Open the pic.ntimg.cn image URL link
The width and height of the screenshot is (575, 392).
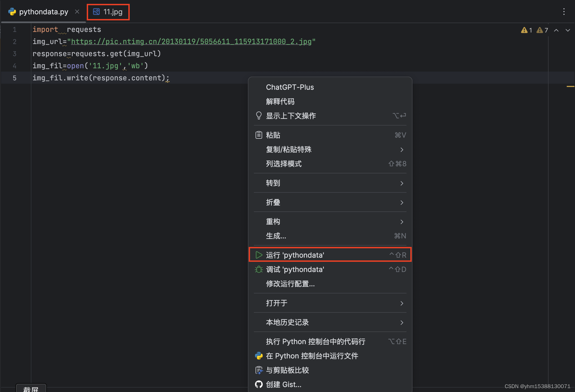pos(191,42)
